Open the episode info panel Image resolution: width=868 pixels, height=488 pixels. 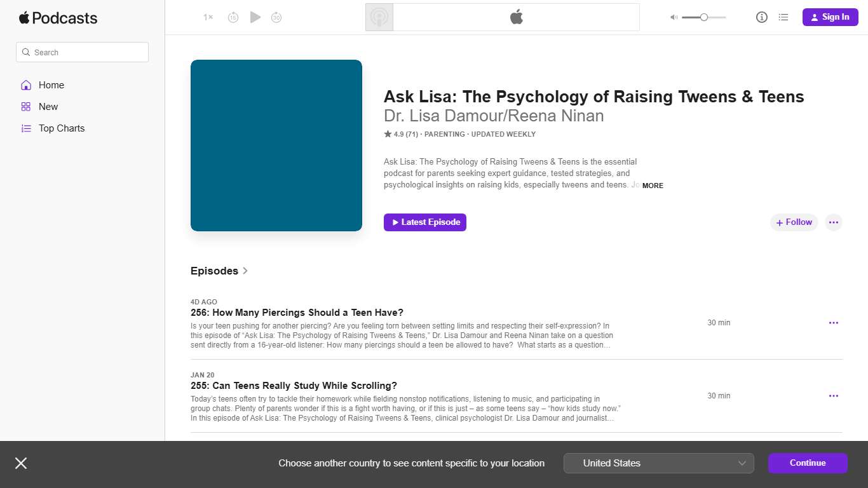761,17
